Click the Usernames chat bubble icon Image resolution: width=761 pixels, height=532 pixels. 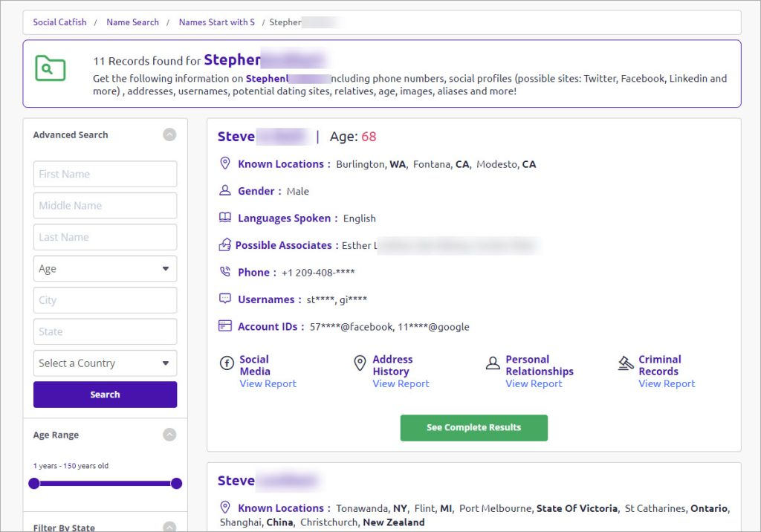pos(224,299)
